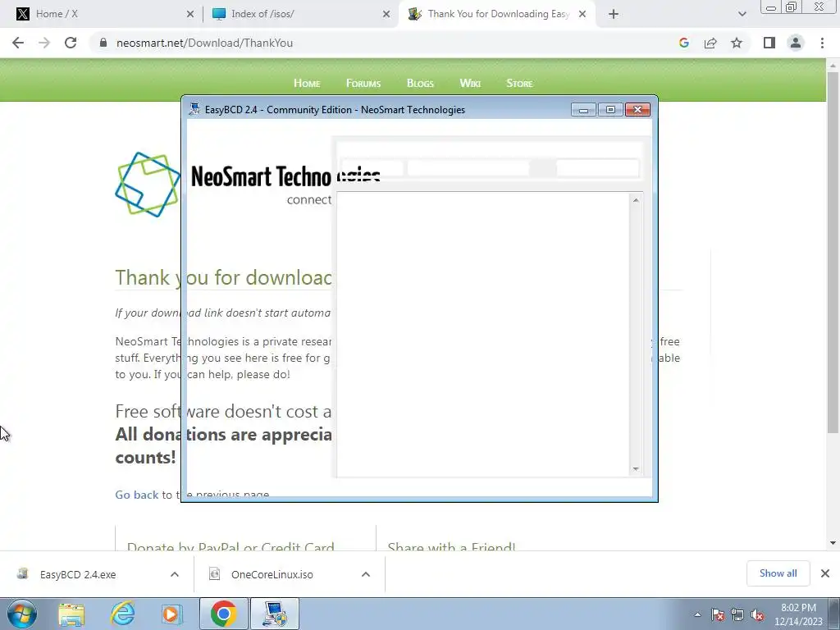Open the share page icon
The height and width of the screenshot is (630, 840).
point(710,43)
